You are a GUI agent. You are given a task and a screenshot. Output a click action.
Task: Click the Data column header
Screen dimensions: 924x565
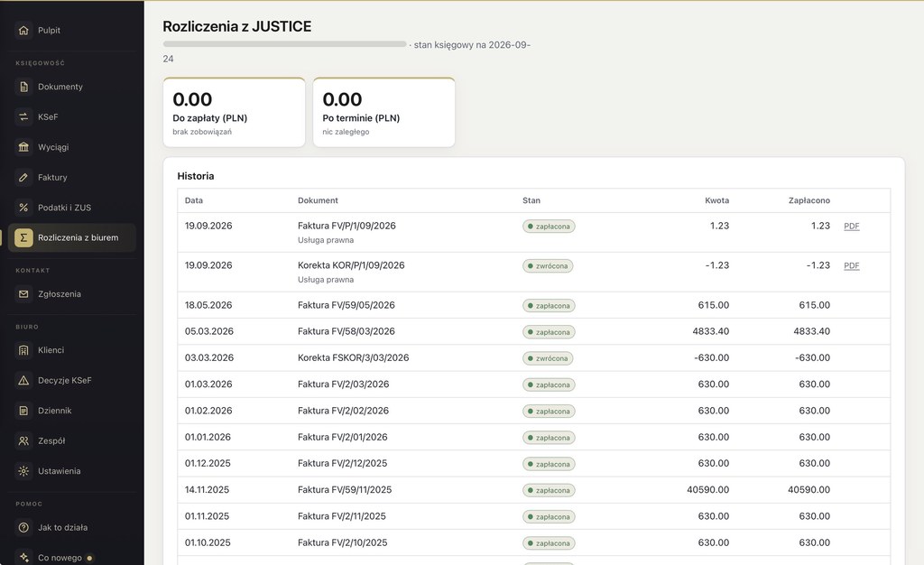coord(194,200)
